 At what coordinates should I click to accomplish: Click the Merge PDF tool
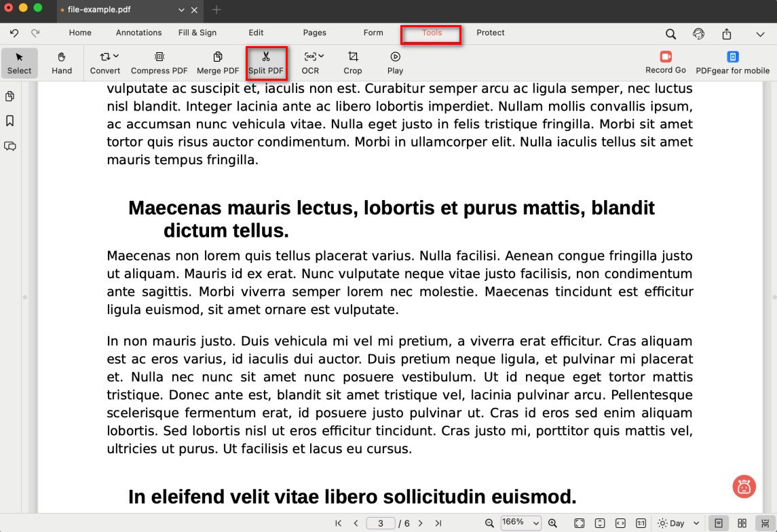coord(218,62)
